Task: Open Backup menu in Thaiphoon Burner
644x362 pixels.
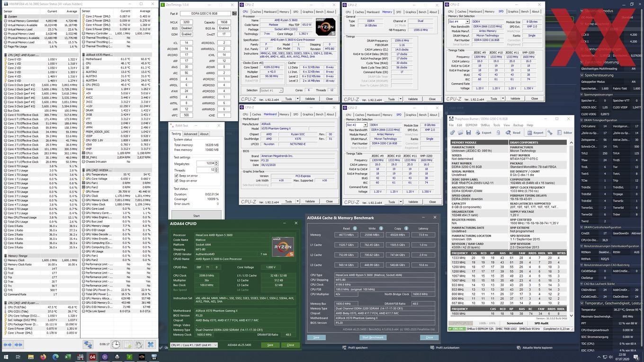Action: pos(518,125)
